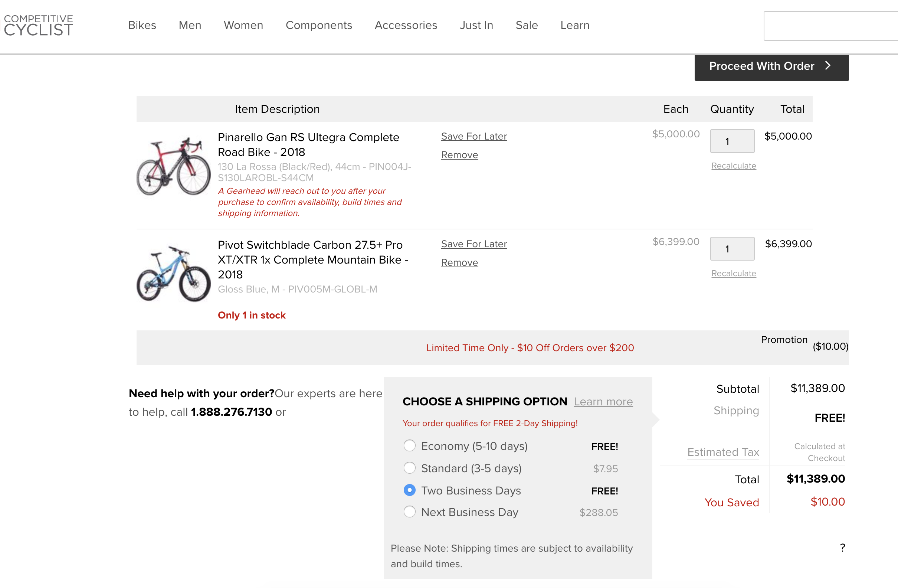Open the Bikes menu

point(142,25)
